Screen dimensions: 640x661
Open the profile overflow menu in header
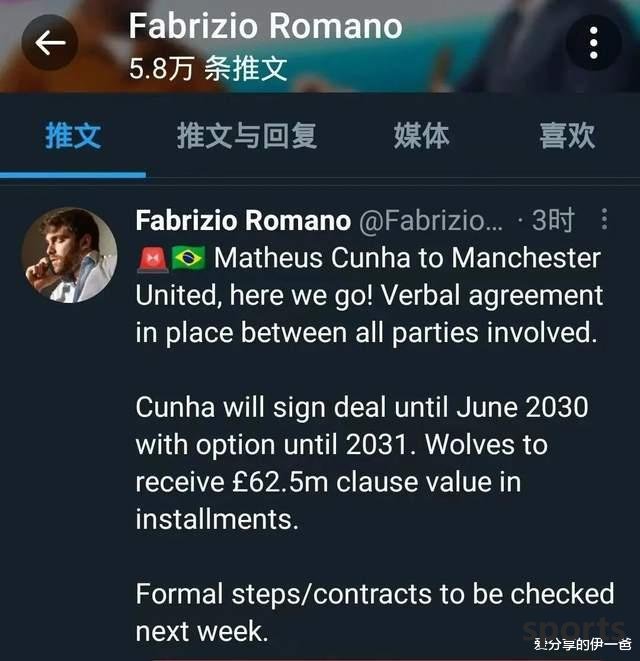click(x=594, y=43)
